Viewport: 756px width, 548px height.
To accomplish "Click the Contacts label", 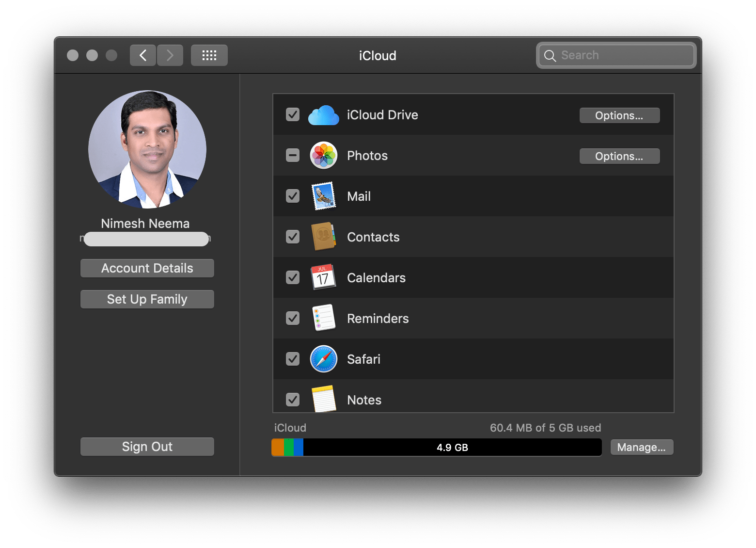I will coord(373,237).
